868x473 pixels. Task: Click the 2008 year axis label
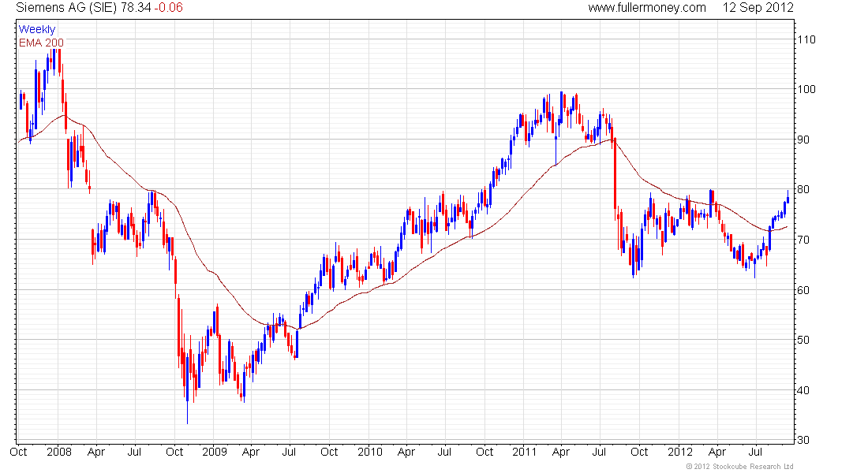point(59,452)
